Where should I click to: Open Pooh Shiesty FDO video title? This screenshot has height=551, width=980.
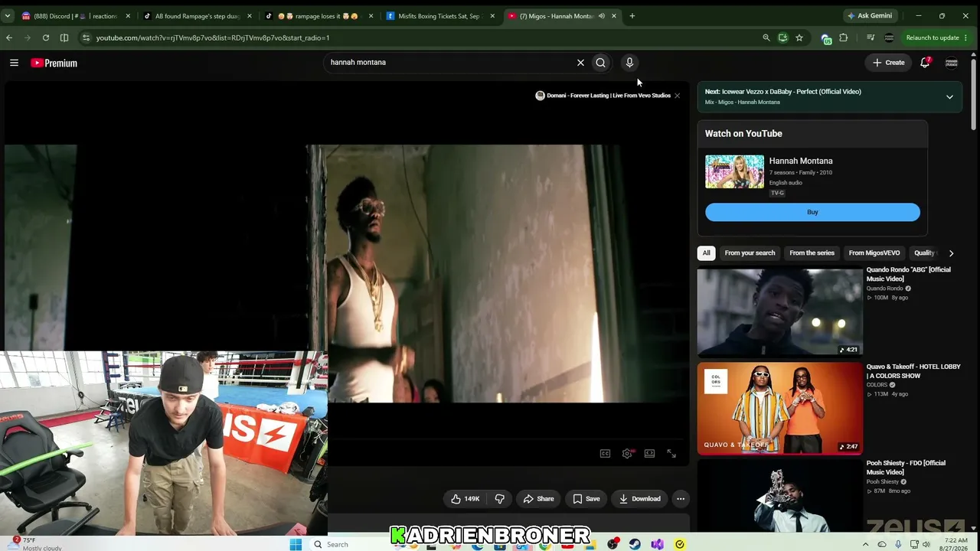906,468
